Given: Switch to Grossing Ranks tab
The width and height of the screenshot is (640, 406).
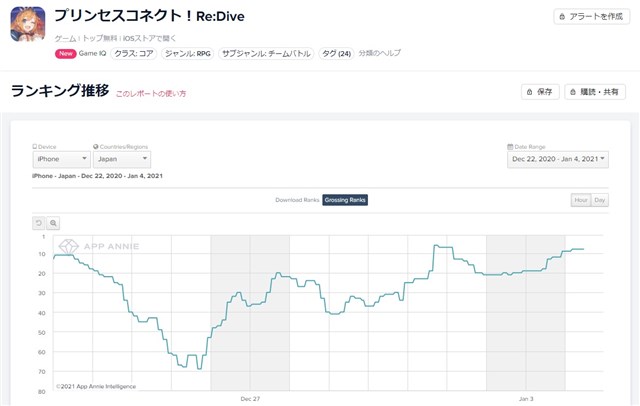Looking at the screenshot, I should pyautogui.click(x=345, y=200).
